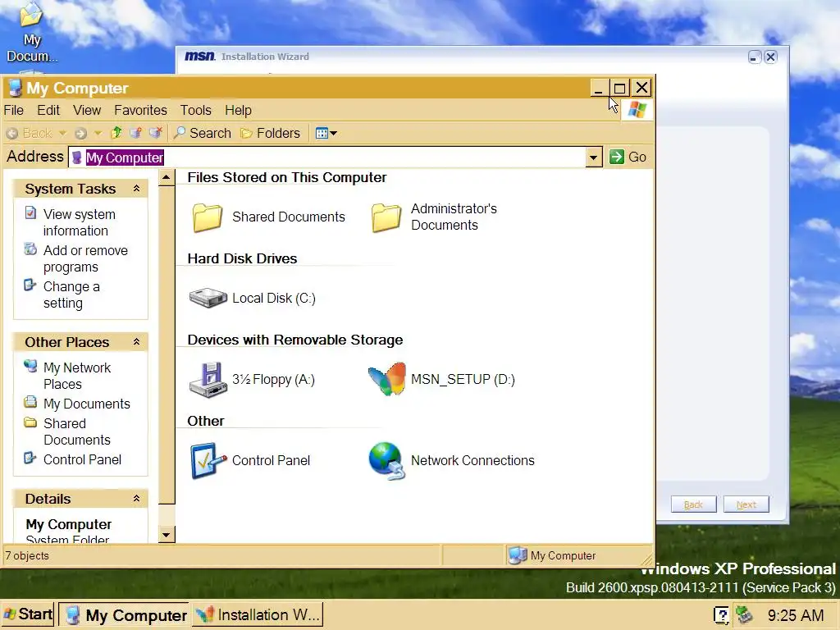Go to My Documents in Other Places
The height and width of the screenshot is (630, 840).
(x=86, y=404)
